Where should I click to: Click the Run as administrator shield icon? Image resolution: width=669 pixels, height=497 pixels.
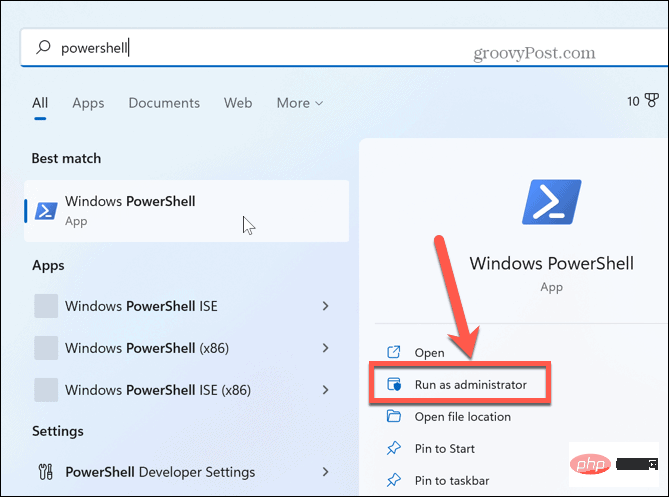coord(393,384)
